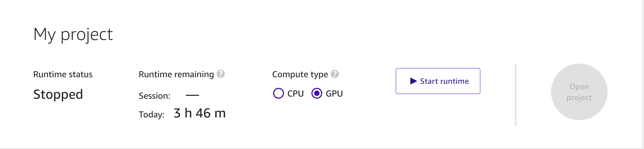Click the help icon beside Runtime remaining
Viewport: 644px width, 149px height.
pos(221,74)
